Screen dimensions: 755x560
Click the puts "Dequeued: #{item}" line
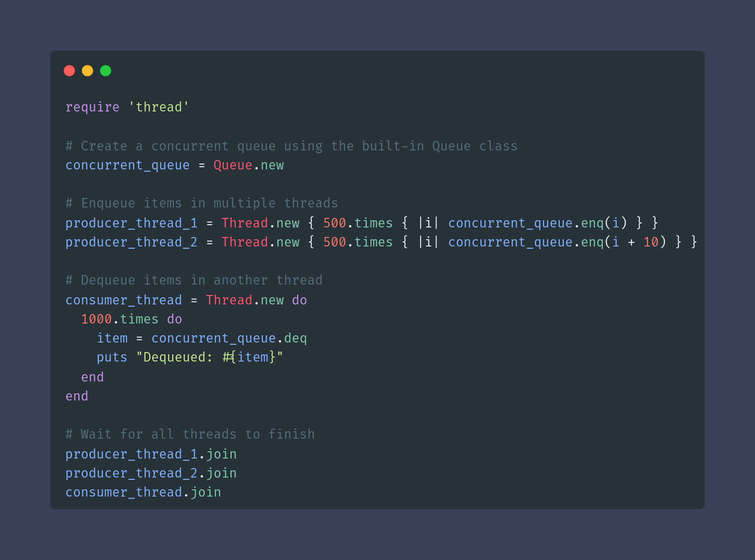[190, 357]
